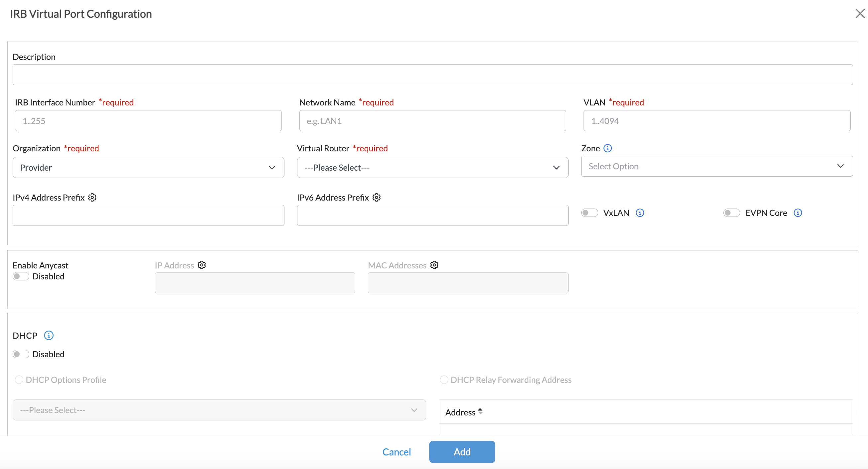Click the EVPN Core info icon
This screenshot has height=469, width=868.
pyautogui.click(x=798, y=213)
